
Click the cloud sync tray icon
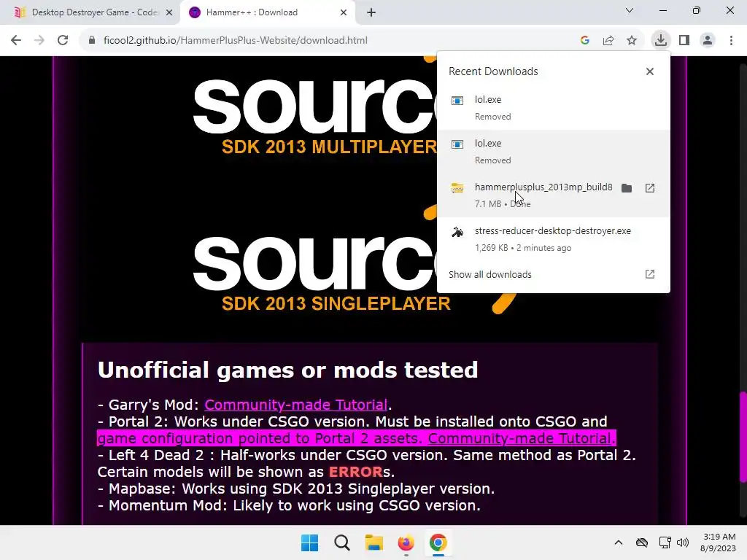pos(642,542)
